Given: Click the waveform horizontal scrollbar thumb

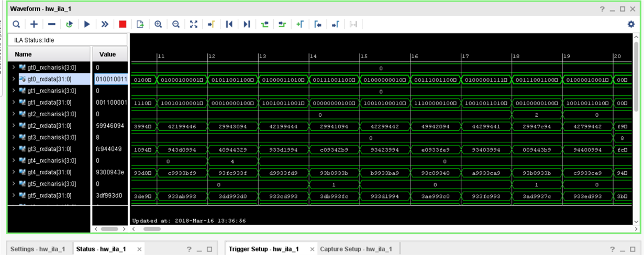Looking at the screenshot, I should pos(152,229).
